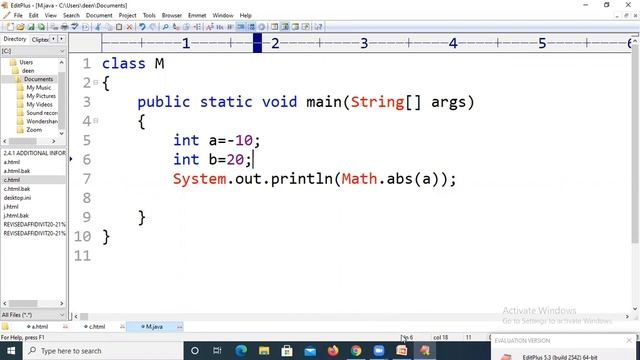This screenshot has height=360, width=640.
Task: Open the Tools menu
Action: (149, 16)
